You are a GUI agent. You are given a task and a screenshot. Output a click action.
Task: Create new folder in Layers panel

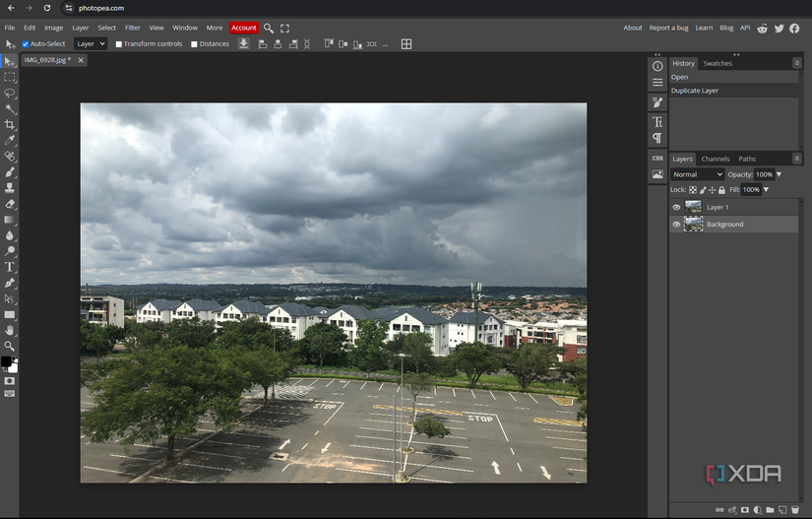point(770,510)
